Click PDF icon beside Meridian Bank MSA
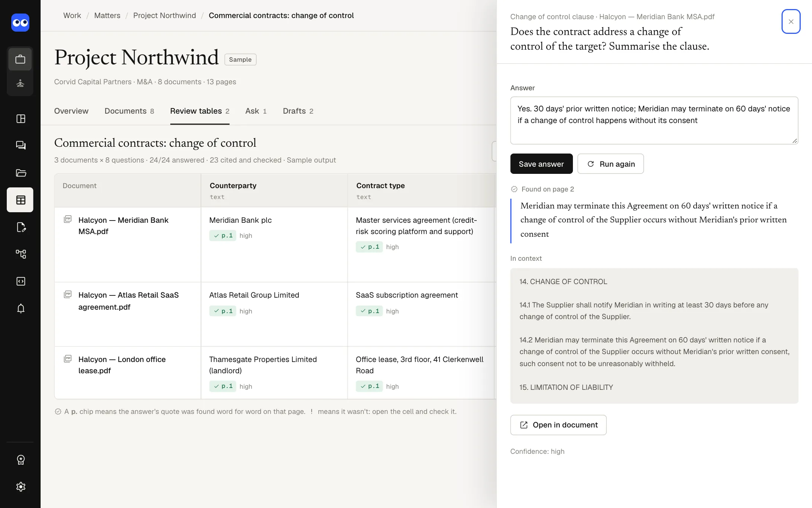The image size is (812, 508). (x=68, y=219)
